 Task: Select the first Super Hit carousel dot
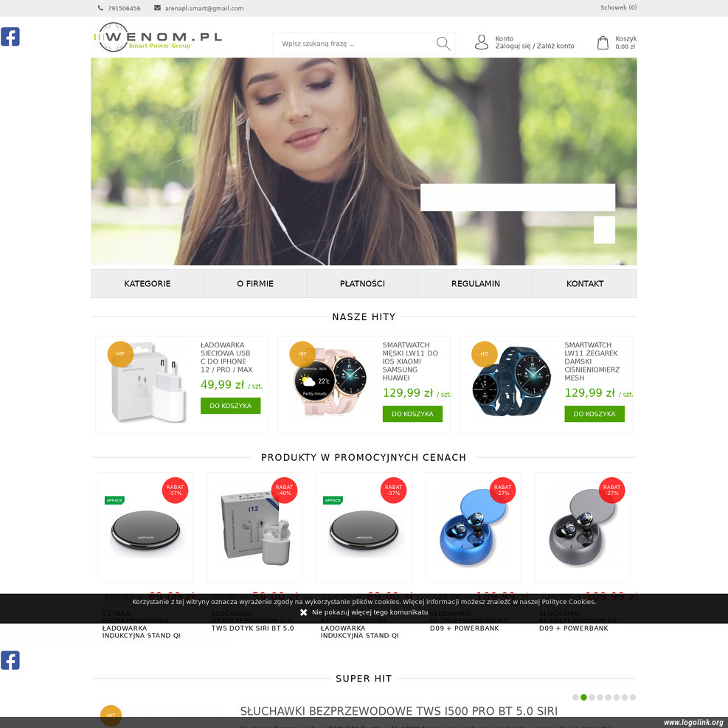click(575, 697)
